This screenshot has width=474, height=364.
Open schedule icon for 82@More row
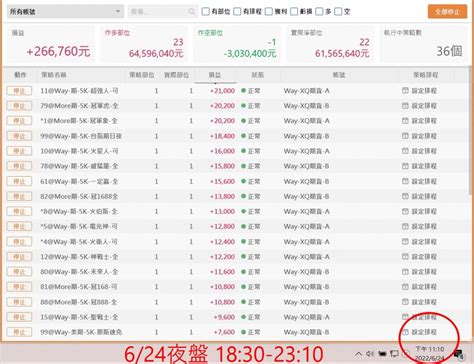(x=405, y=196)
